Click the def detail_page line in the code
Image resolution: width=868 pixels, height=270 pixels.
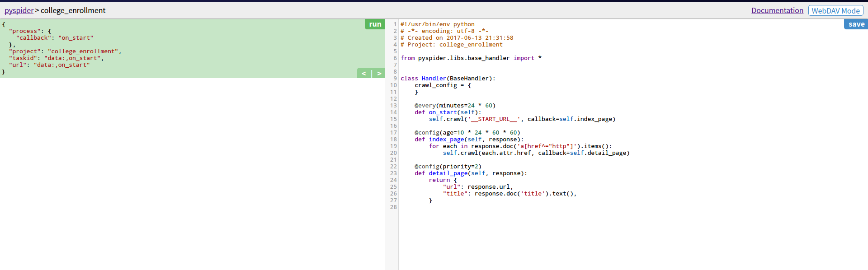pos(470,173)
